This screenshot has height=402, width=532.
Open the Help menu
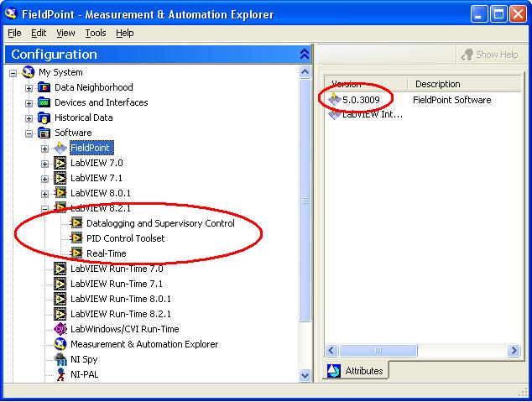(x=125, y=34)
